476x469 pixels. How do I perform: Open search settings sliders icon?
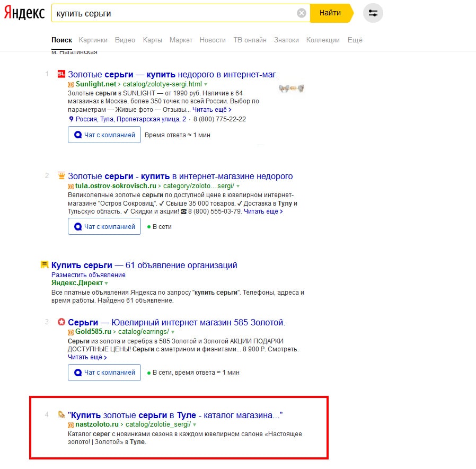tap(373, 13)
